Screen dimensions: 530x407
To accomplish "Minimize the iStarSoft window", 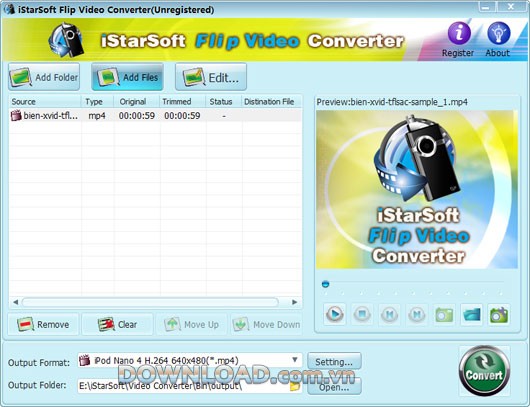I will [487, 6].
